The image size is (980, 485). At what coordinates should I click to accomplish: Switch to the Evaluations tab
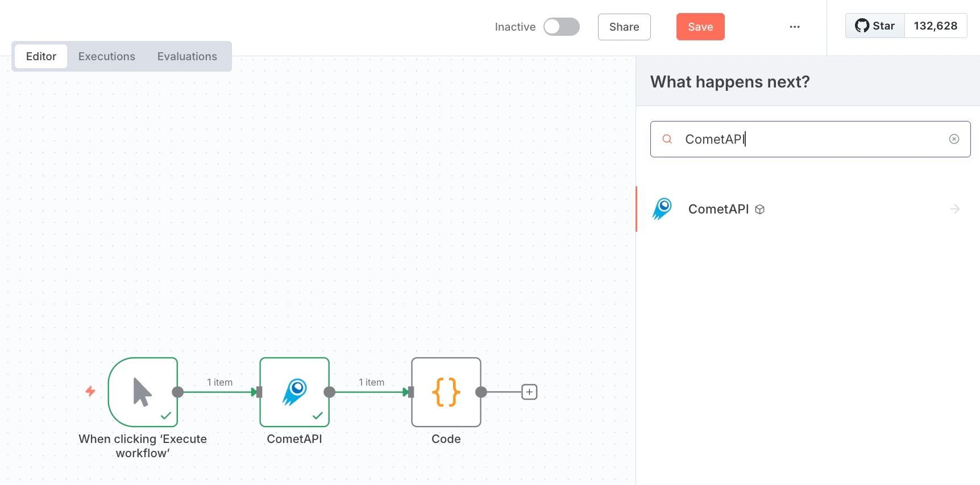[x=187, y=56]
